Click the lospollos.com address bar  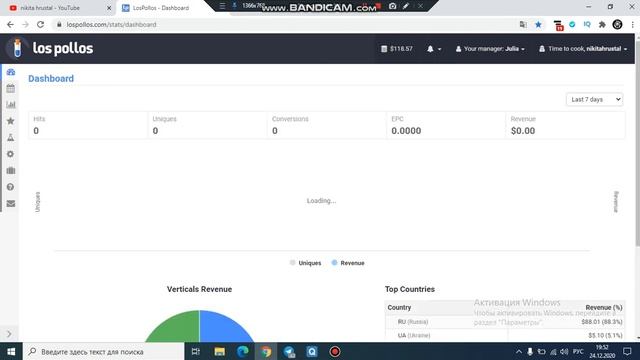coord(286,24)
